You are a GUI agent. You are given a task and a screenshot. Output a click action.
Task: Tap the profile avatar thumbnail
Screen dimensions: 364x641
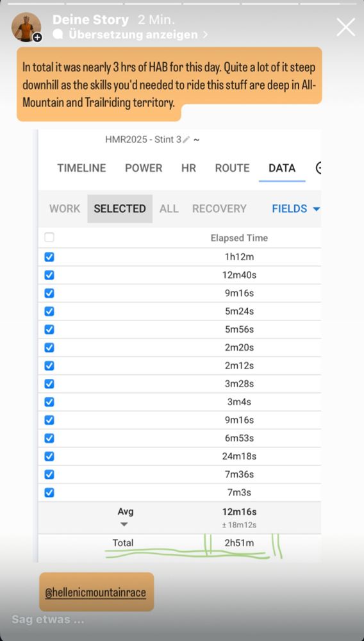(26, 27)
